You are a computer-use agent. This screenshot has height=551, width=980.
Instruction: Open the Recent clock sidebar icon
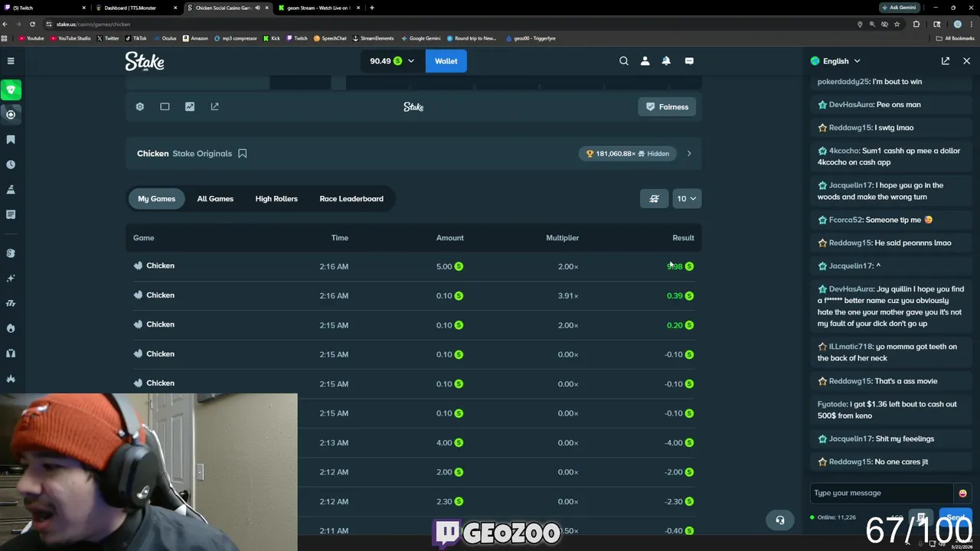(11, 165)
